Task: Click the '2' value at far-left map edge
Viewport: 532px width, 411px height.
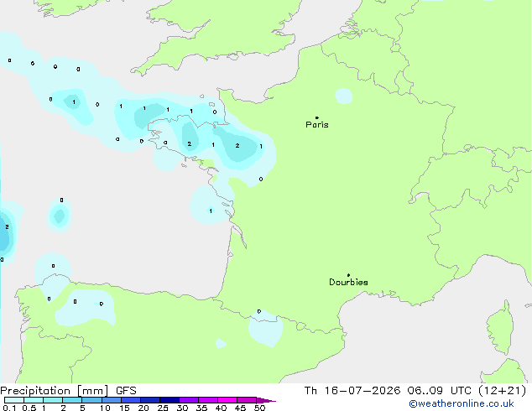Action: tap(7, 226)
